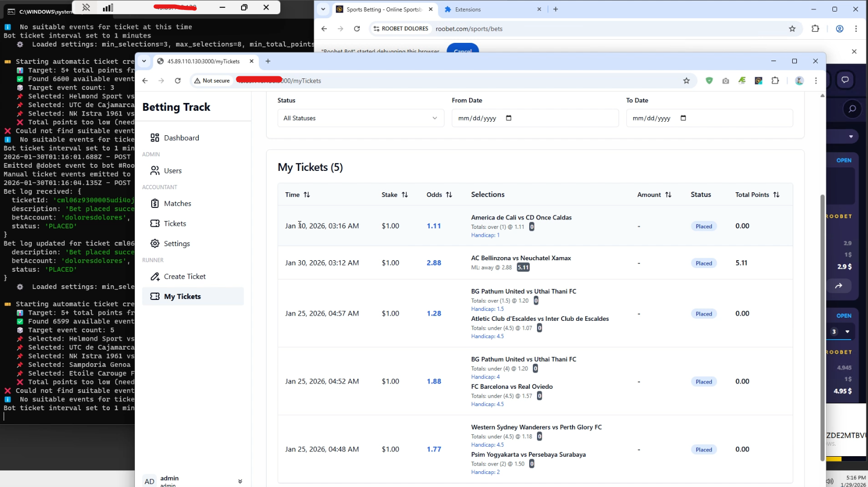Click the page vertical scrollbar
Image resolution: width=868 pixels, height=487 pixels.
tap(822, 328)
